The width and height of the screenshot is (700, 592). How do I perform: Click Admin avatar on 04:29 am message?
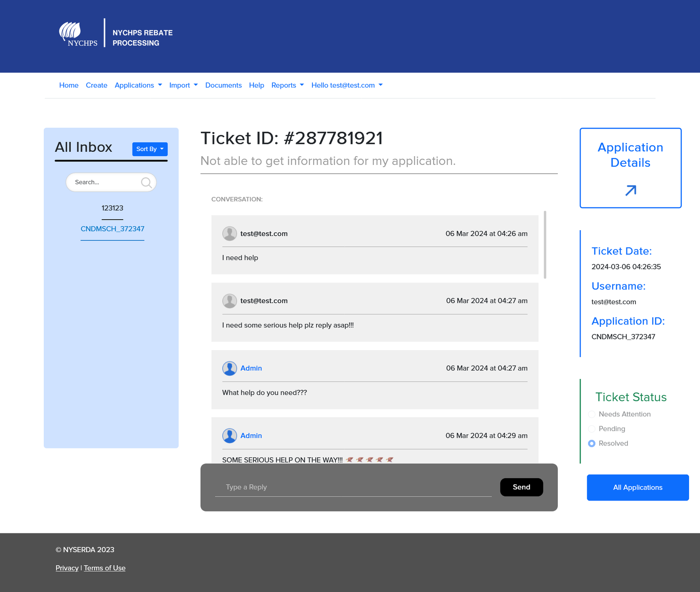pos(230,436)
